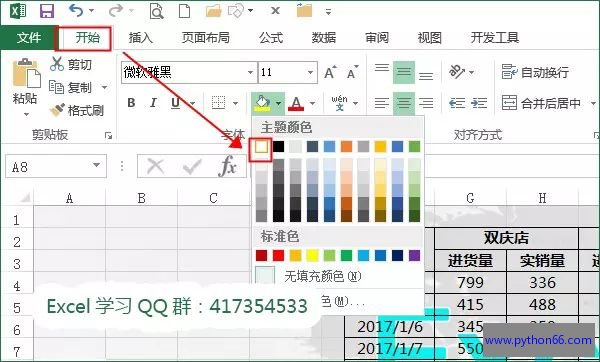Toggle center horizontal alignment
The height and width of the screenshot is (362, 600).
click(x=404, y=103)
